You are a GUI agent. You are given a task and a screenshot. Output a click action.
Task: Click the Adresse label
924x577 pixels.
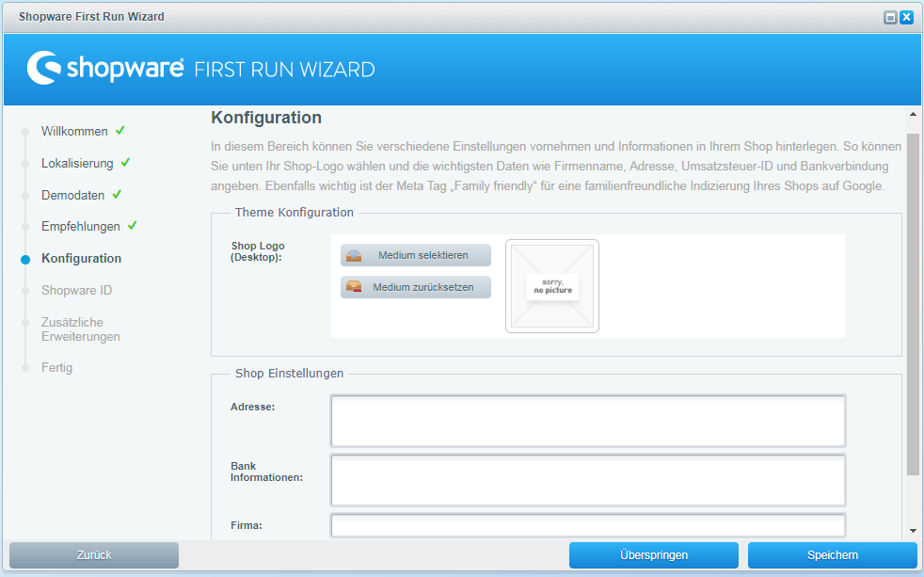point(253,407)
